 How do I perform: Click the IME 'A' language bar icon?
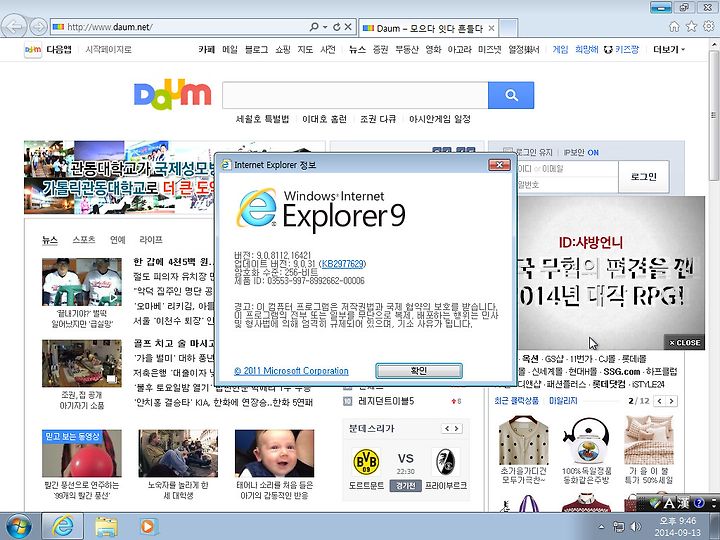tap(669, 503)
